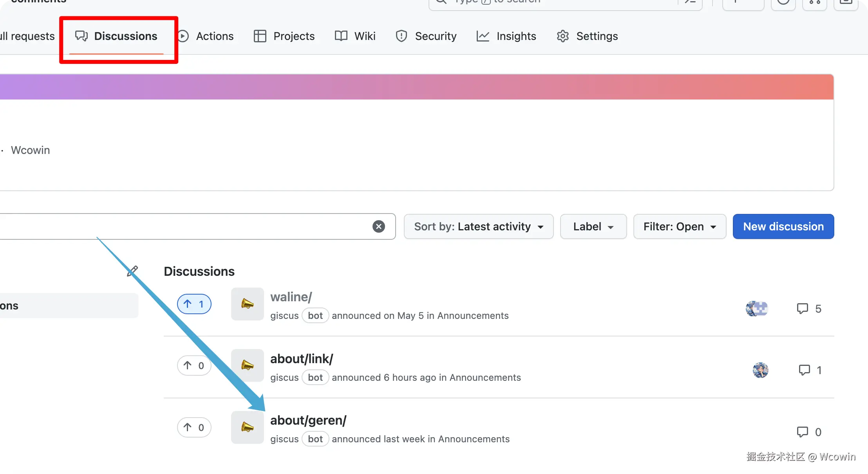Open comments icon on about/link/ row
868x474 pixels.
tap(804, 370)
